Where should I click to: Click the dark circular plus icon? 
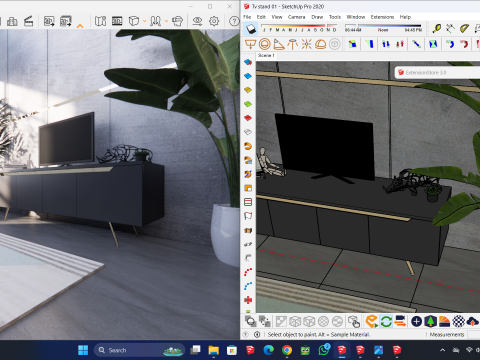[x=416, y=322]
